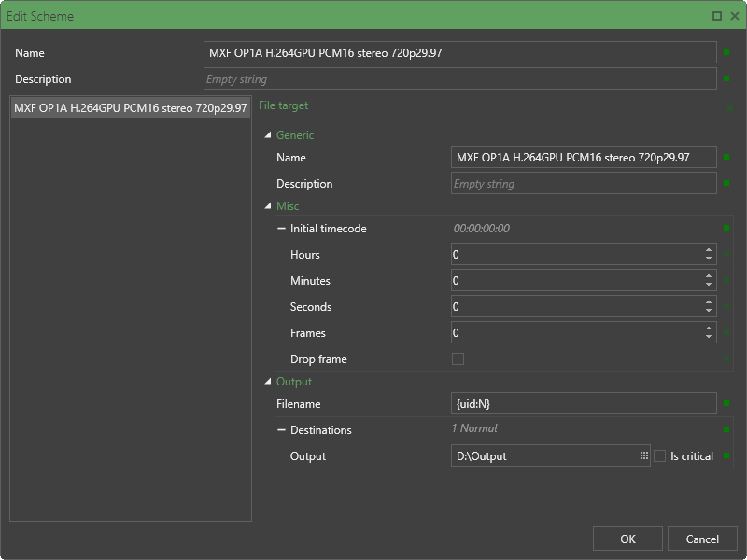Click the Generic Name input field
Screen dimensions: 747x560
pos(584,157)
